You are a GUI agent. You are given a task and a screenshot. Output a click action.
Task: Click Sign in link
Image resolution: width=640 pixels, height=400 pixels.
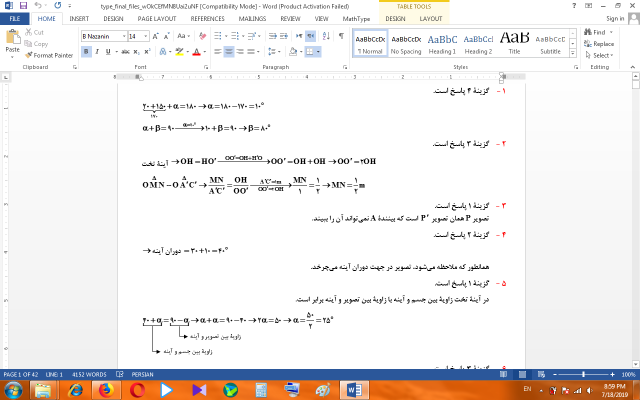tap(615, 19)
